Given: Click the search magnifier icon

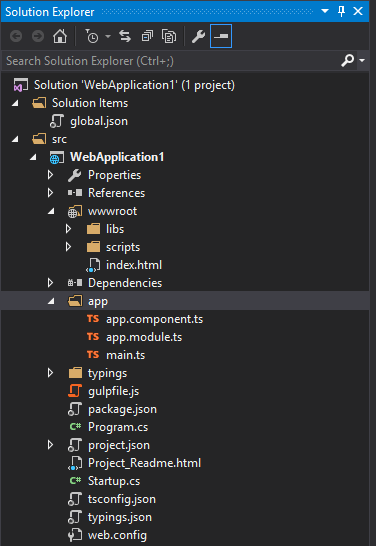Looking at the screenshot, I should click(347, 61).
